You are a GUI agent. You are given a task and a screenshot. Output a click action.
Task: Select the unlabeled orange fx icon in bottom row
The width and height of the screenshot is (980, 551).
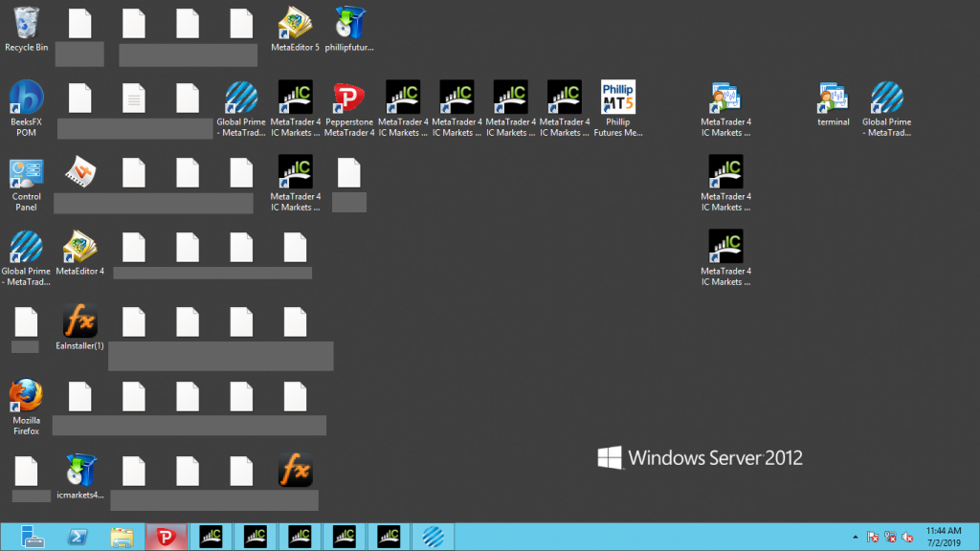295,470
